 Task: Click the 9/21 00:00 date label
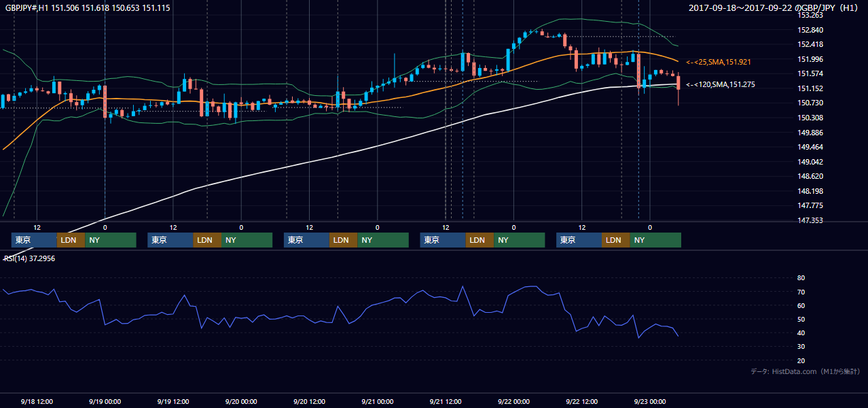tap(377, 402)
